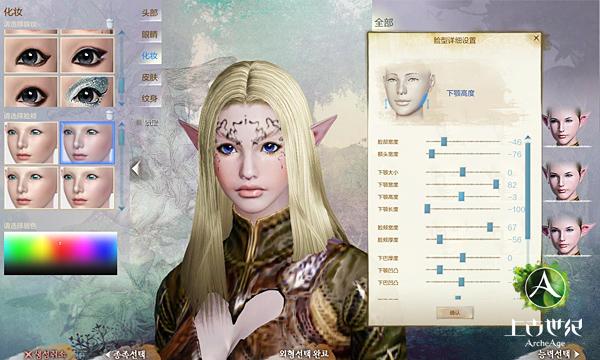Pick red in the makeup color spectrum

coord(60,244)
